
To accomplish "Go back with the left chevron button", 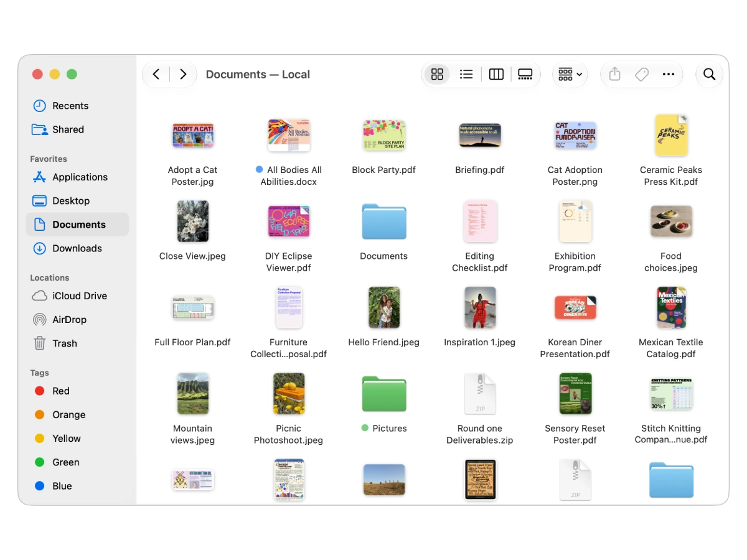I will pos(156,75).
